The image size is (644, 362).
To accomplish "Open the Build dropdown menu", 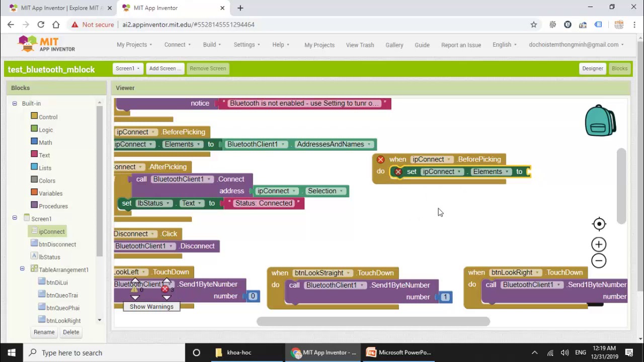I will coord(212,45).
